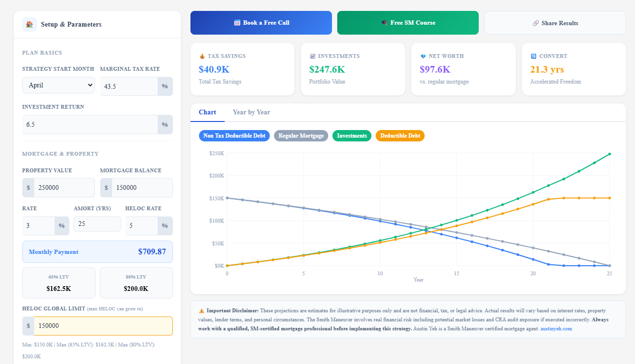Click the dollar sign in the HELOC Global Limit field
The image size is (635, 364).
click(x=28, y=326)
